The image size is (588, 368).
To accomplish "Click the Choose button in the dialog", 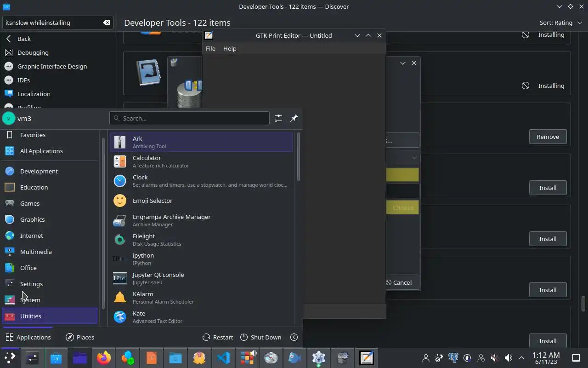I will [403, 207].
